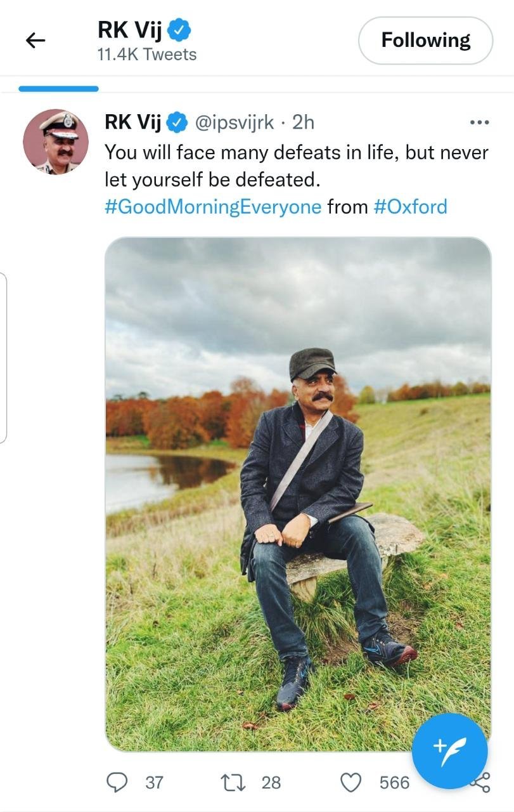Click the #GoodMorningEveryone hashtag
514x812 pixels.
[213, 207]
